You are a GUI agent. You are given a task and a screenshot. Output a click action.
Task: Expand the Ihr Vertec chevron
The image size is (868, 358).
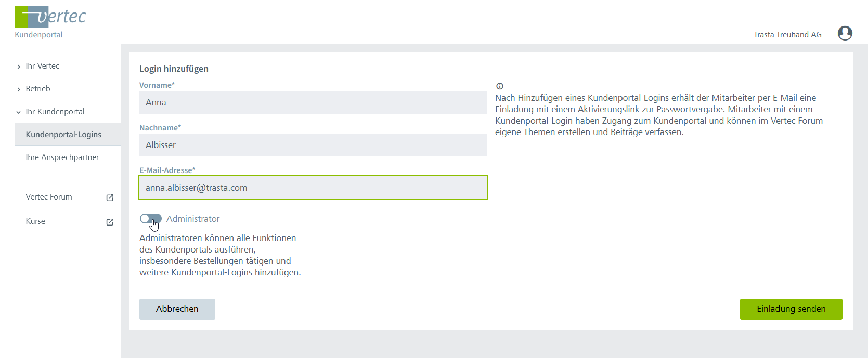click(19, 67)
